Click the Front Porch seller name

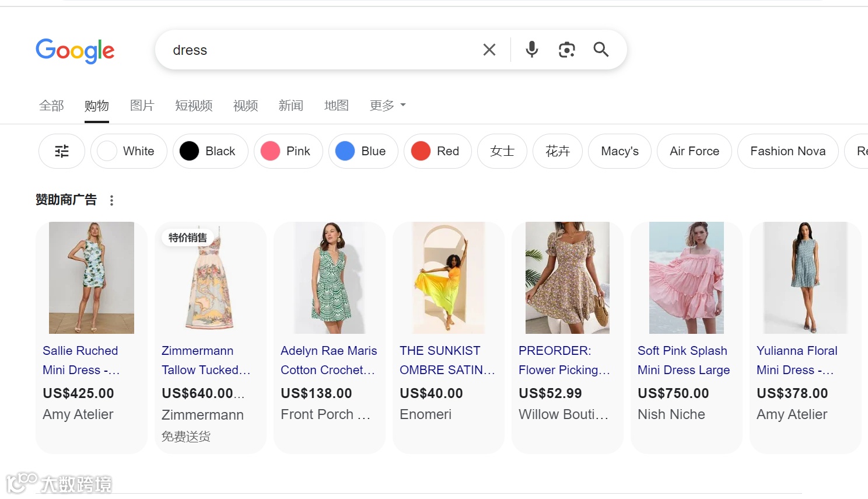[325, 414]
